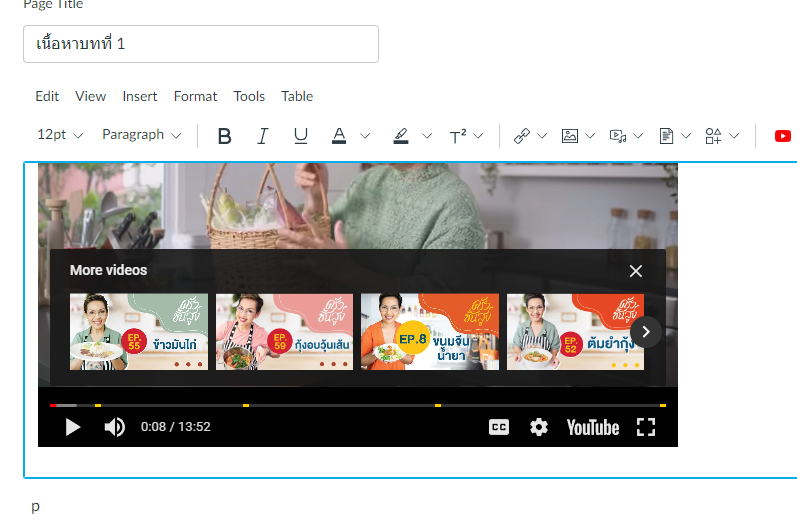Expand the Paragraph style dropdown
This screenshot has width=797, height=525.
click(x=142, y=135)
